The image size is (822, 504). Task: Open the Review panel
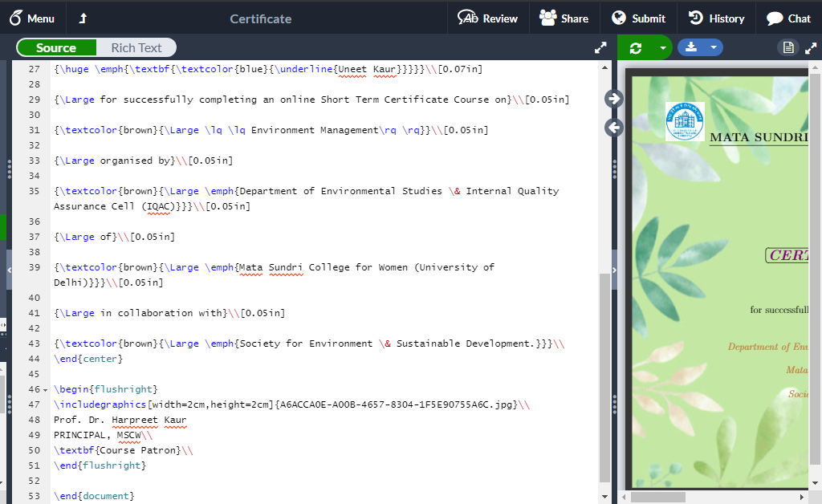point(487,18)
